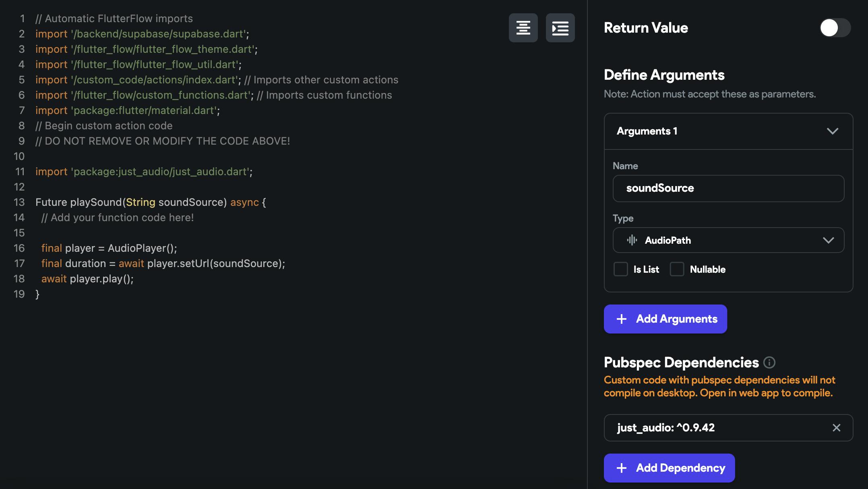Viewport: 868px width, 489px height.
Task: Click the AudioPath waveform icon
Action: 632,240
